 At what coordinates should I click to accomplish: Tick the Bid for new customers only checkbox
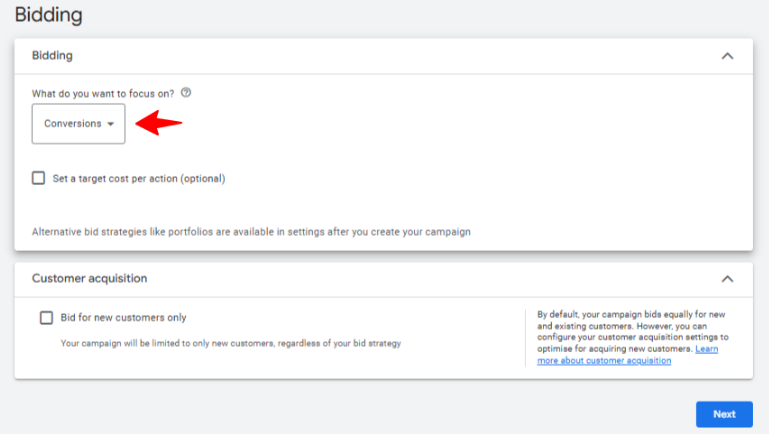click(46, 318)
